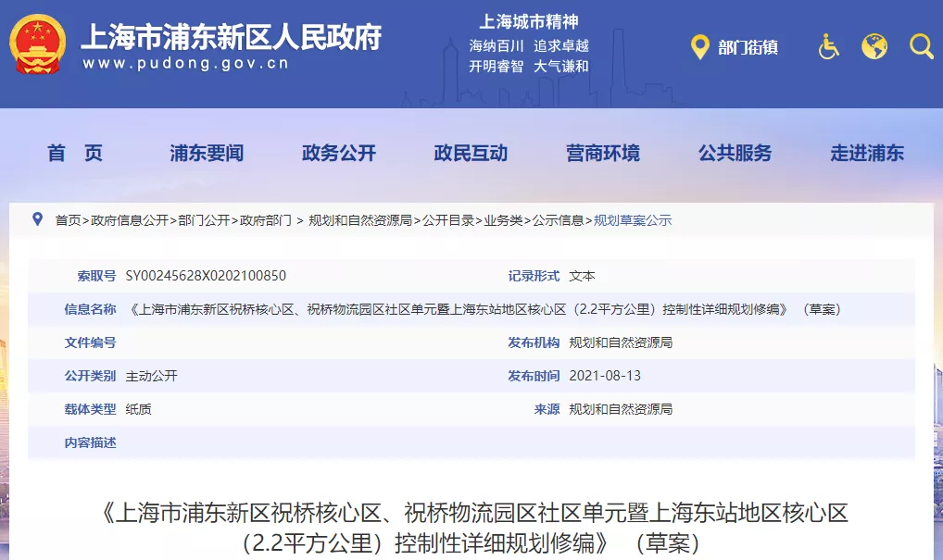
Task: Click 规划和自然资源局 in 来源 row
Action: point(621,409)
